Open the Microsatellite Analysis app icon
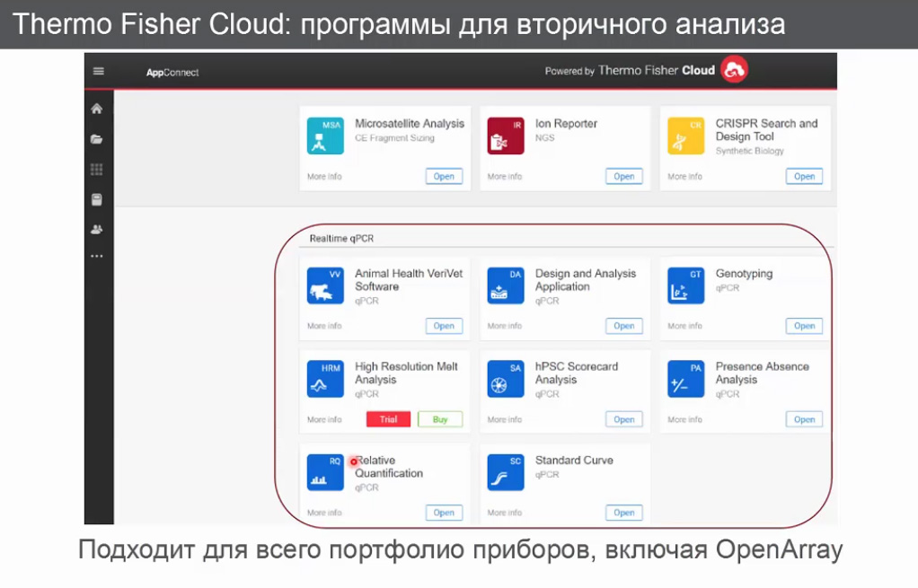This screenshot has height=588, width=918. point(324,136)
